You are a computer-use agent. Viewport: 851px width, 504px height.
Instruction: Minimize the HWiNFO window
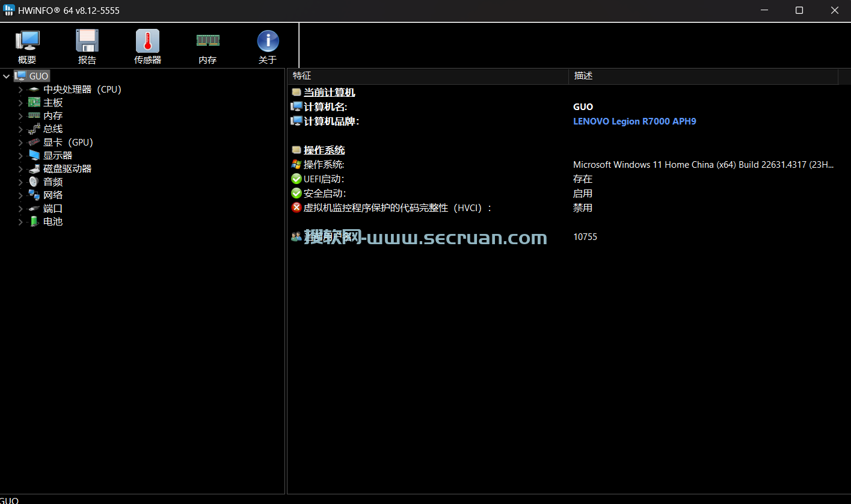pos(764,10)
